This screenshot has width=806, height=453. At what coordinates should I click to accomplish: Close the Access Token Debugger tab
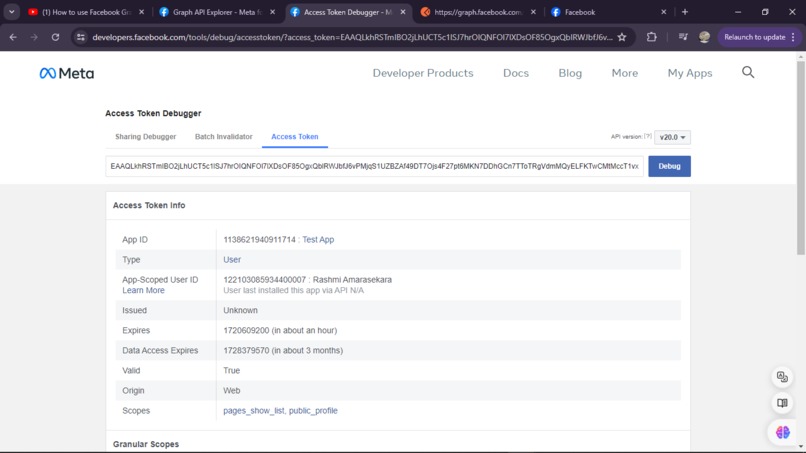pyautogui.click(x=403, y=12)
